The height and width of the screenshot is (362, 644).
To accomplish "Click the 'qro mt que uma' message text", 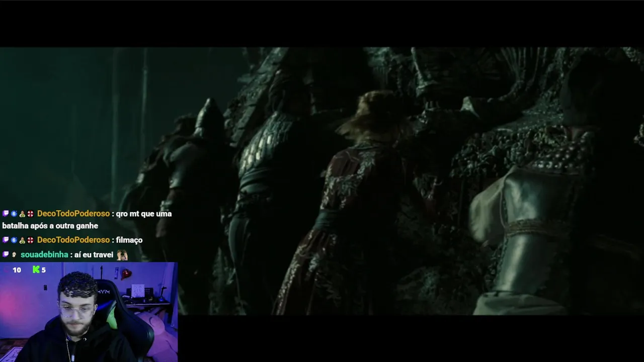I will click(144, 214).
